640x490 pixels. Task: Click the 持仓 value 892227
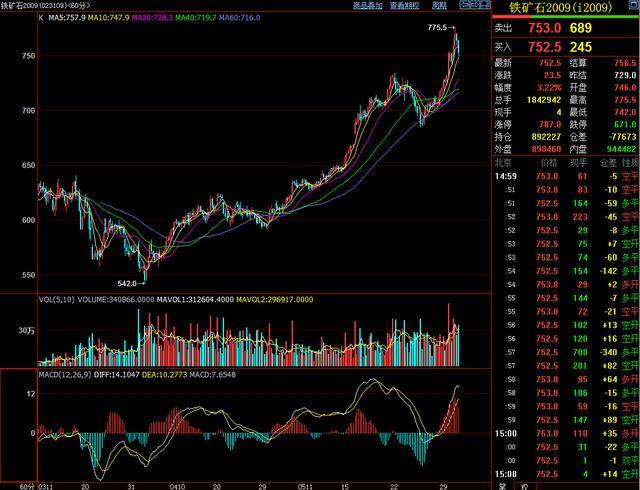pyautogui.click(x=546, y=137)
